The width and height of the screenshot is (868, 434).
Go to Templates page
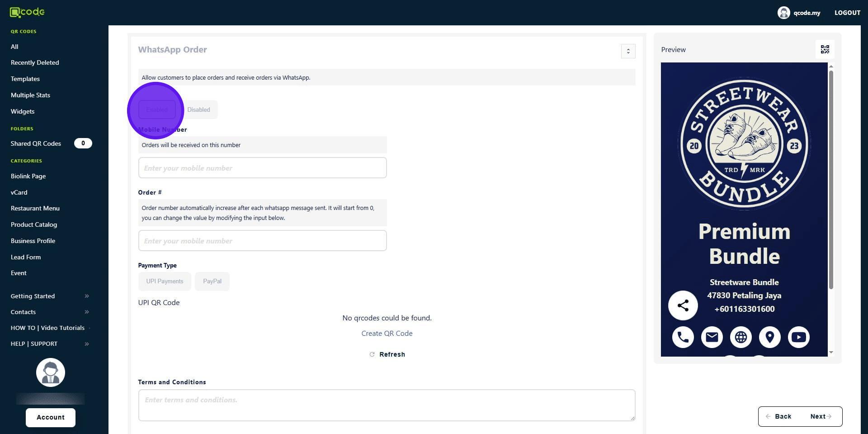coord(25,79)
